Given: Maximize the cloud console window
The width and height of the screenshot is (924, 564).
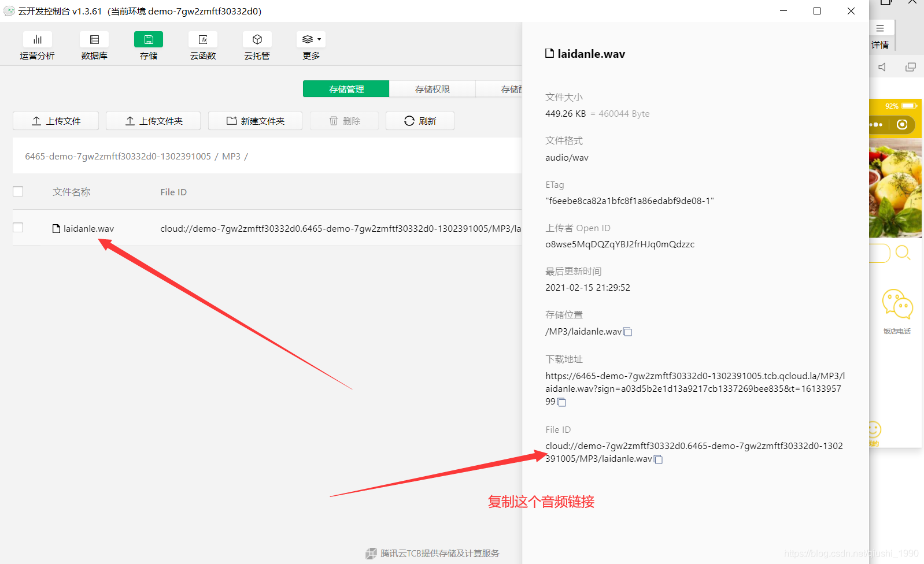Looking at the screenshot, I should (817, 11).
